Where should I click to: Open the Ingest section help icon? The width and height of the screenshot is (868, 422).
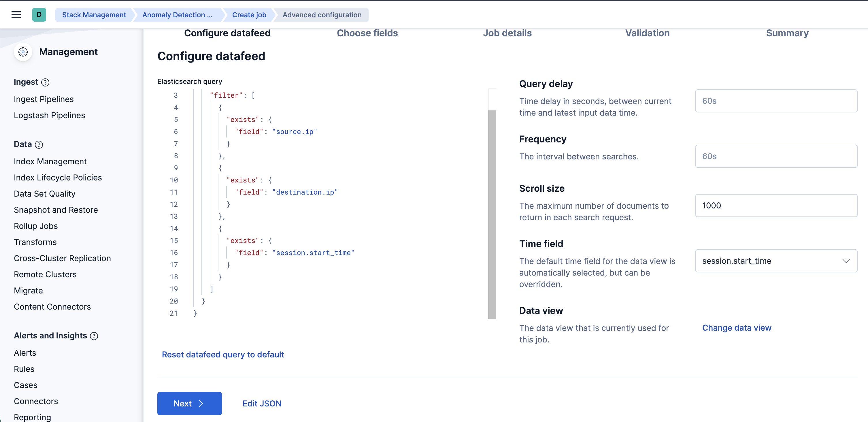point(46,82)
